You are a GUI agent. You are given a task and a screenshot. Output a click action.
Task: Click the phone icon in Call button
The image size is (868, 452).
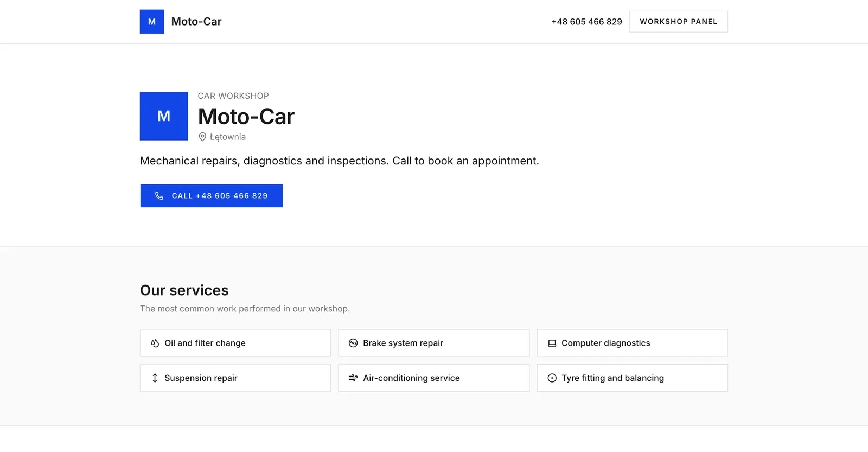pyautogui.click(x=159, y=196)
